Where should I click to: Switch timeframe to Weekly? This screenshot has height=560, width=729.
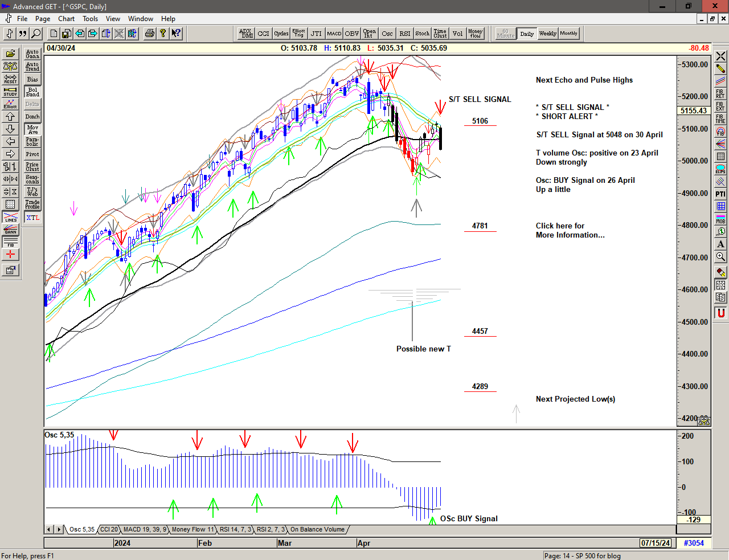pyautogui.click(x=547, y=34)
